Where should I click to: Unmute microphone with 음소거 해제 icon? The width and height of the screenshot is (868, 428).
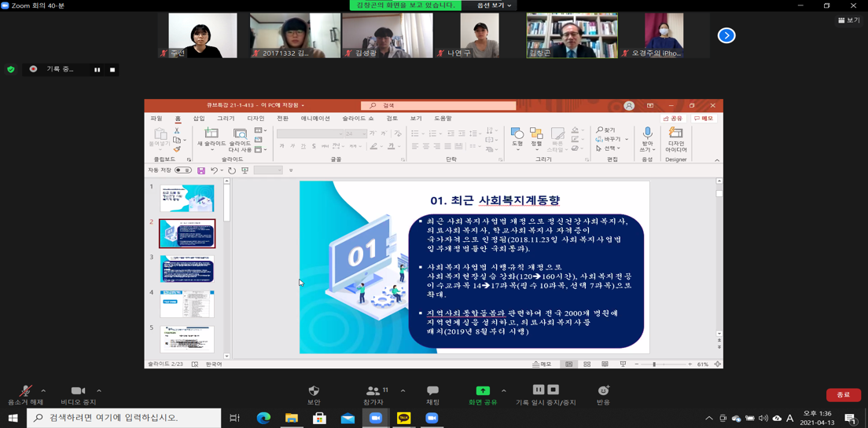pyautogui.click(x=25, y=391)
